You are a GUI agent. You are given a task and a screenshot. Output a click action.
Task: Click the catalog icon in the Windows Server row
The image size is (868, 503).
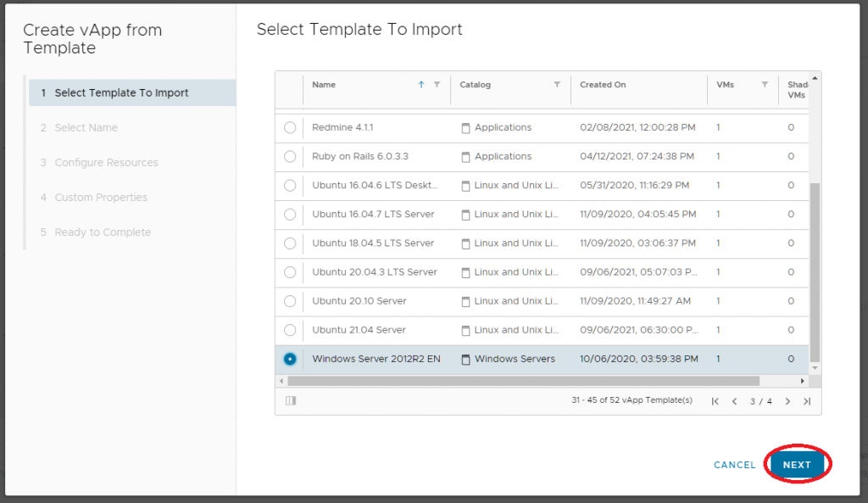click(465, 359)
